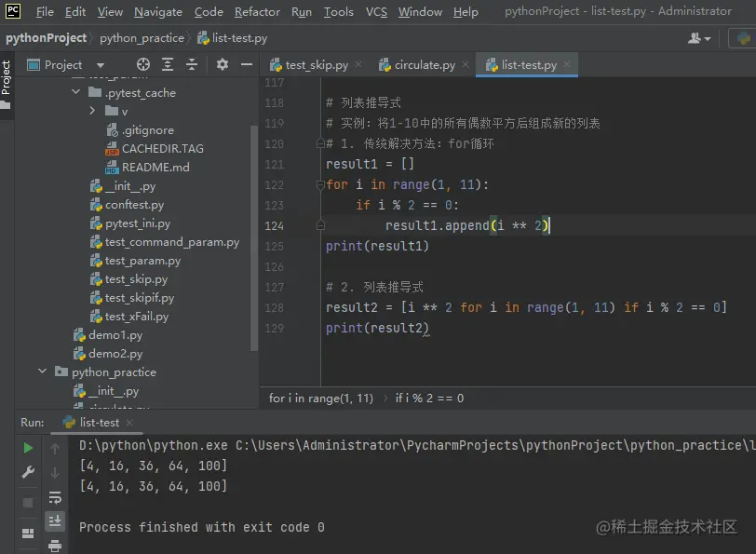756x554 pixels.
Task: Click list-test.py in the navigation bar
Action: point(233,38)
